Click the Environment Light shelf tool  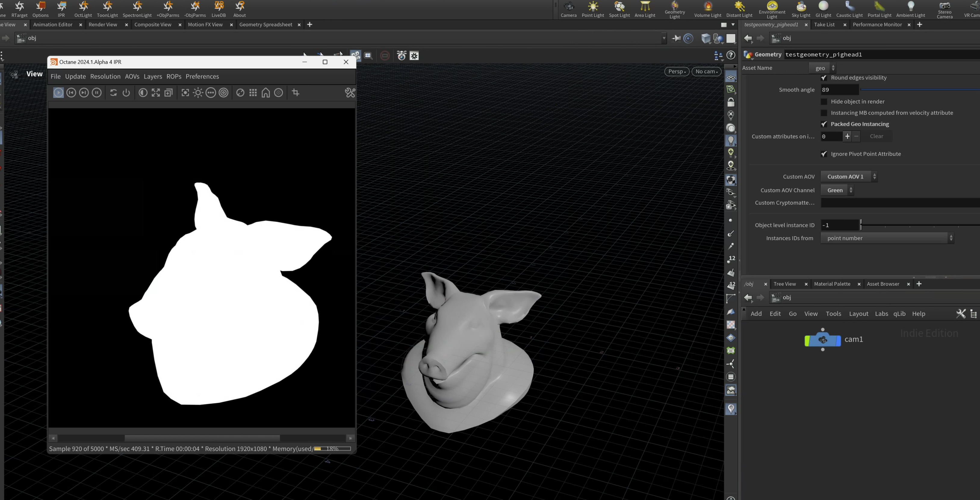click(x=772, y=10)
